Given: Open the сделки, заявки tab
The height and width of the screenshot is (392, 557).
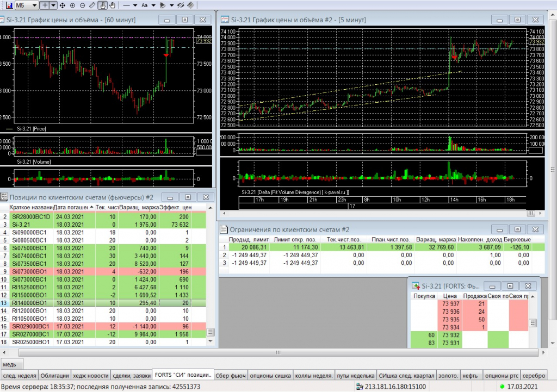Looking at the screenshot, I should pos(132,375).
